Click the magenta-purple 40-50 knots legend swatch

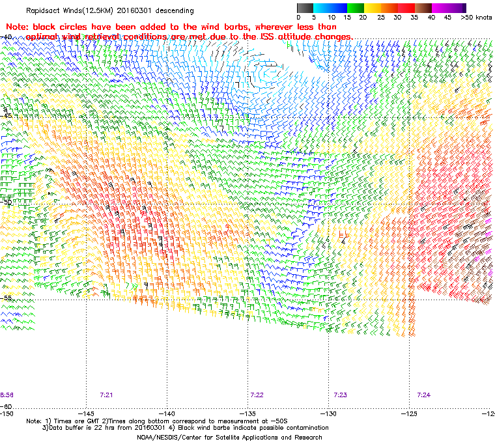(449, 8)
